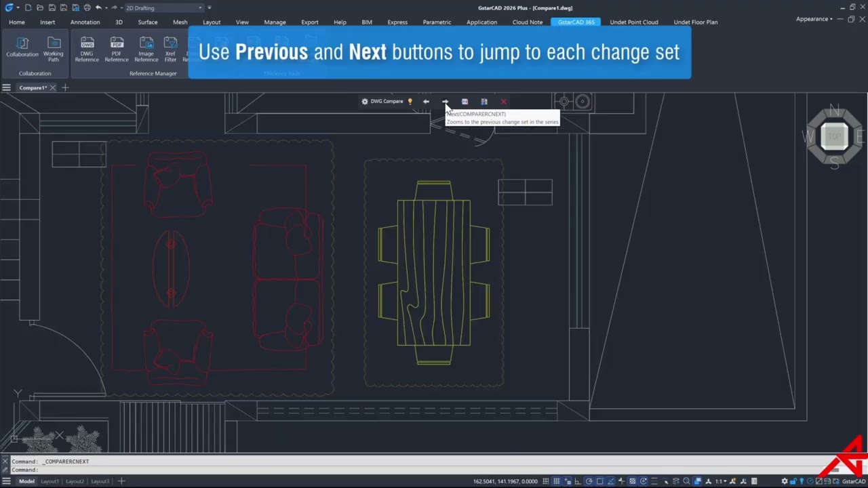Jump to the previous change set arrow
This screenshot has width=868, height=488.
pyautogui.click(x=426, y=102)
